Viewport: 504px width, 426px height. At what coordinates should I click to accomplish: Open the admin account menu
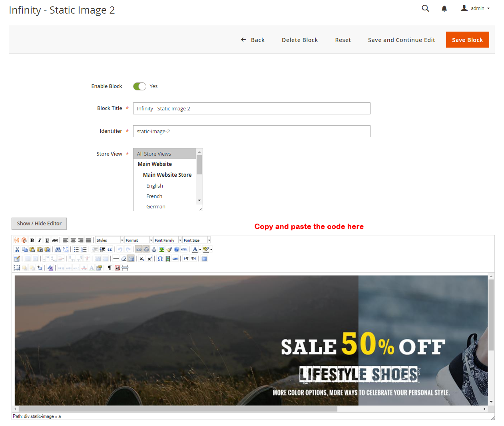tap(475, 8)
